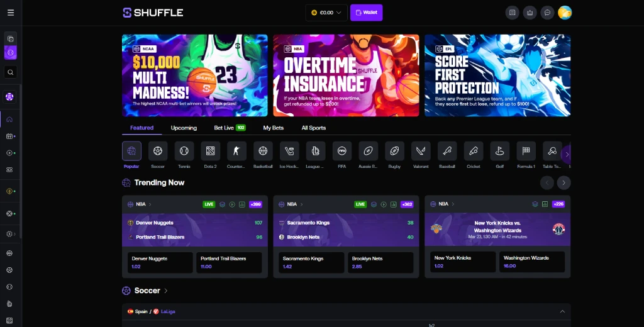Switch to Sports mode in sidebar
This screenshot has height=327, width=644.
pyautogui.click(x=11, y=53)
